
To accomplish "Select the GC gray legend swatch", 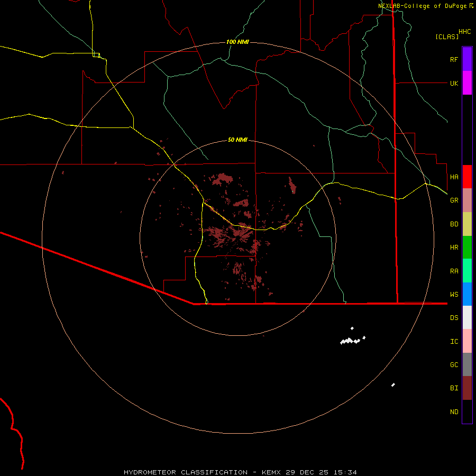I will 467,364.
